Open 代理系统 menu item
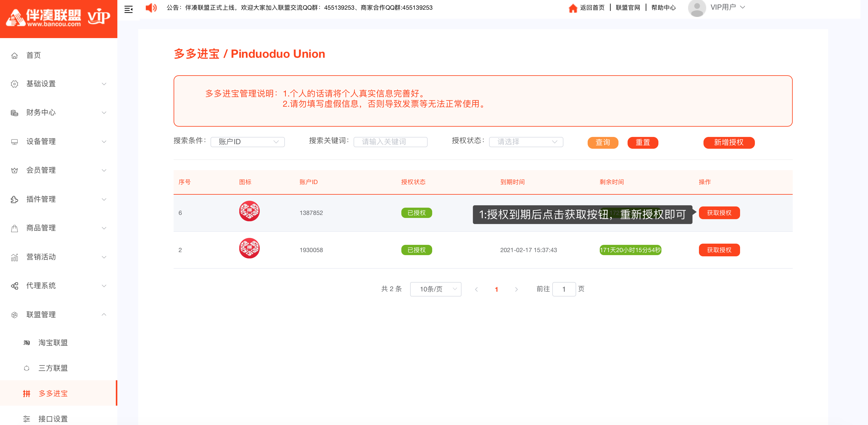This screenshot has height=425, width=868. (x=59, y=286)
